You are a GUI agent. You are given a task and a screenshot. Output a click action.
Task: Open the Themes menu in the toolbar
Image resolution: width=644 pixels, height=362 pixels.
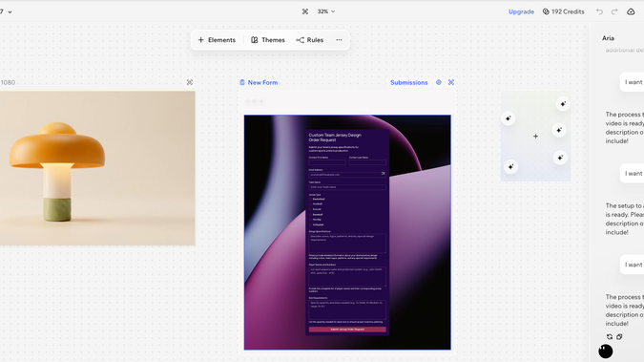click(268, 40)
